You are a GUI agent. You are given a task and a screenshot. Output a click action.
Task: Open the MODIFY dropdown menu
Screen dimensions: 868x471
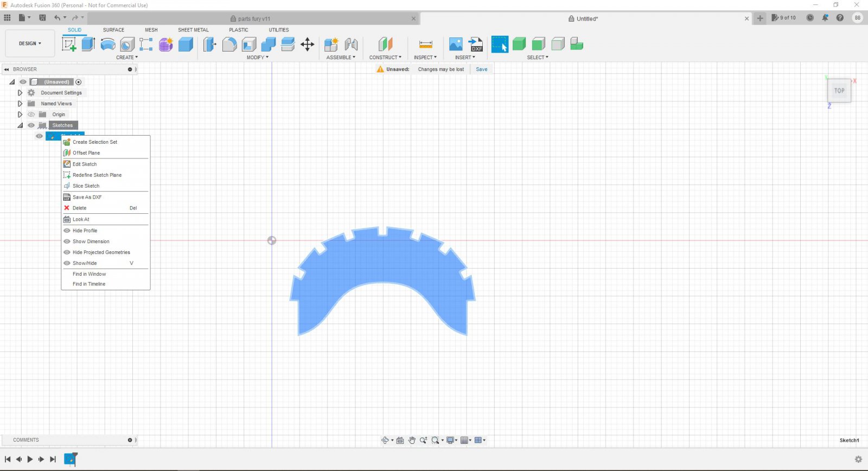pos(258,58)
